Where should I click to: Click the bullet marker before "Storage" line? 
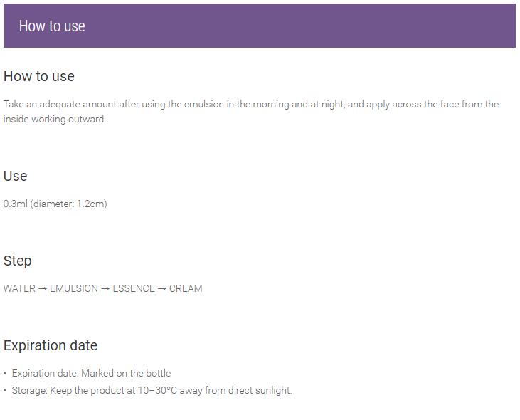(x=5, y=390)
